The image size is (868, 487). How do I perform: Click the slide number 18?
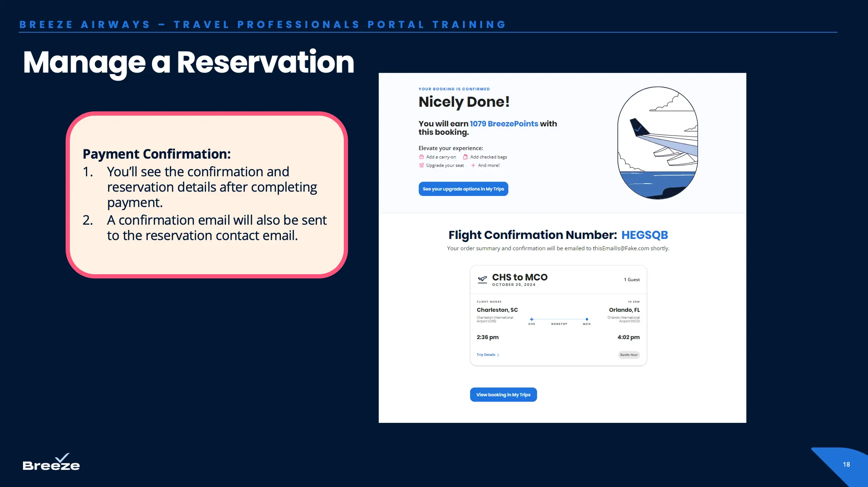[846, 464]
